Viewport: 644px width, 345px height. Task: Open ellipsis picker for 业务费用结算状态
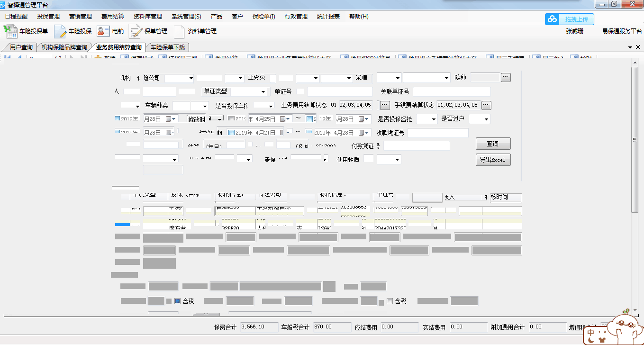click(x=385, y=105)
